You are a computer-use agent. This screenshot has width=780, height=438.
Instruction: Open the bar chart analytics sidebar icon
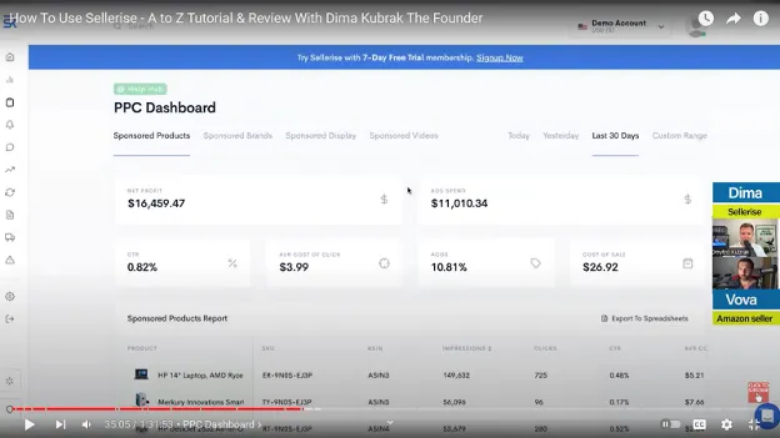click(x=10, y=80)
